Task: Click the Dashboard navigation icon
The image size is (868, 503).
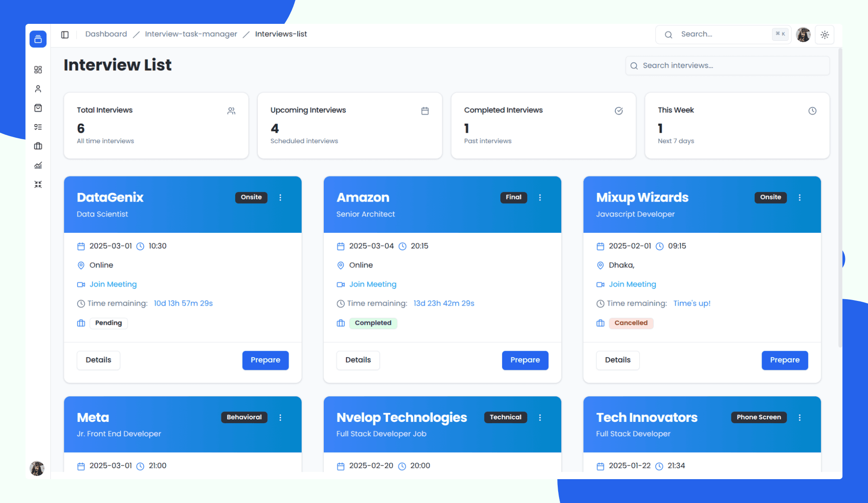Action: point(38,69)
